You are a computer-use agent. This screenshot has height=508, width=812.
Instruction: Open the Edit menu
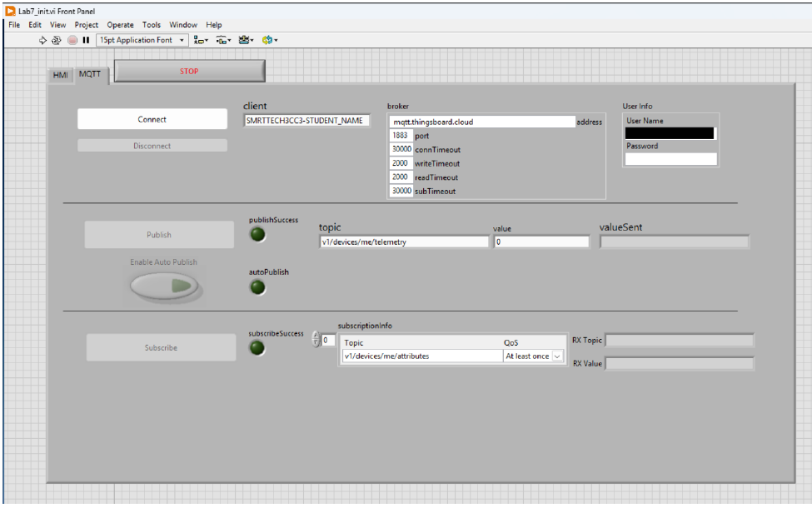pos(35,25)
